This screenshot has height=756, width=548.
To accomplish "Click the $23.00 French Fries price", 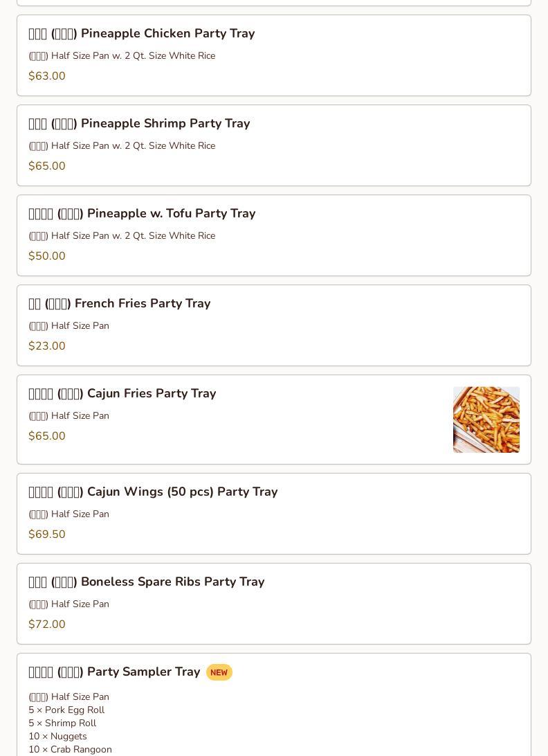I will point(47,346).
